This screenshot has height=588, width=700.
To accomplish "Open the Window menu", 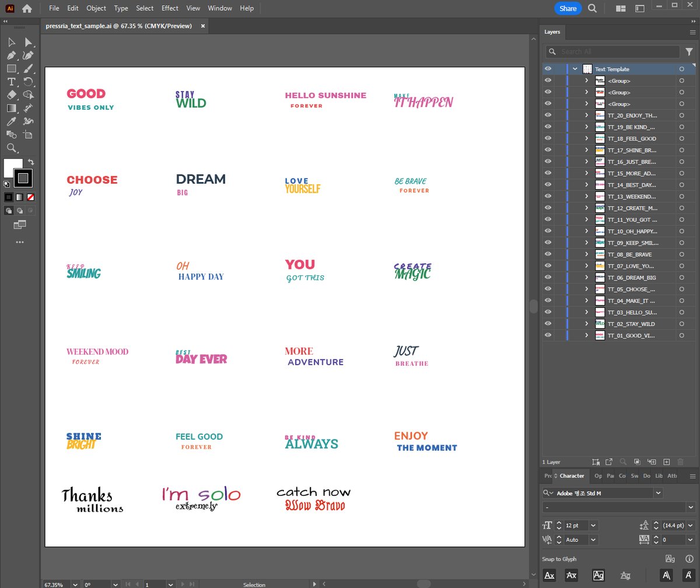I will pos(220,8).
